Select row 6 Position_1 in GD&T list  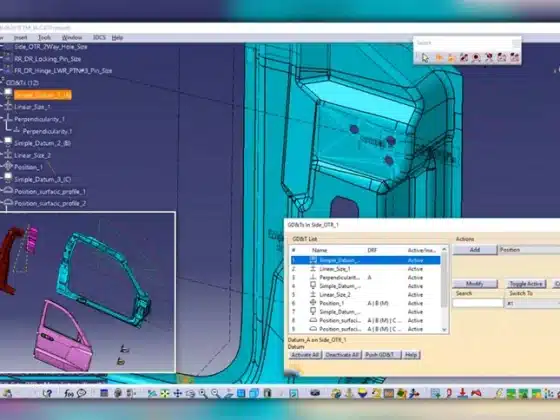[x=365, y=303]
